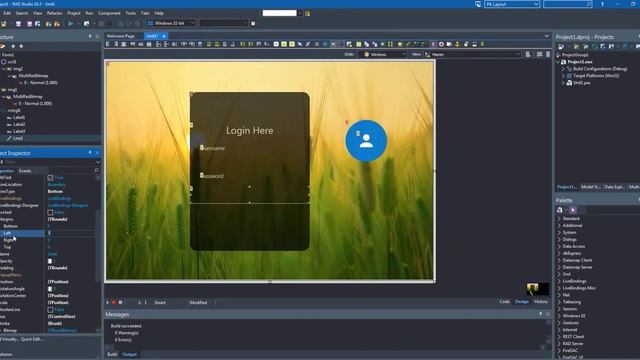Image resolution: width=640 pixels, height=360 pixels.
Task: Click the move-up arrow in Structure toolbar
Action: (13, 46)
